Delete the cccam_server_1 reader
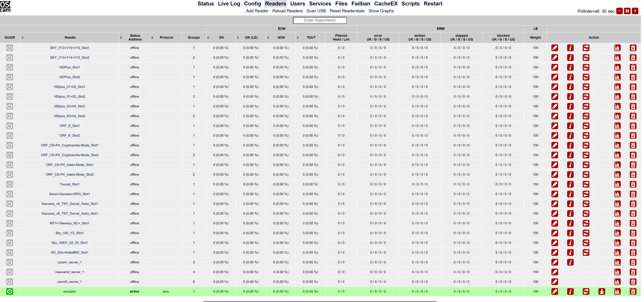 click(x=633, y=262)
